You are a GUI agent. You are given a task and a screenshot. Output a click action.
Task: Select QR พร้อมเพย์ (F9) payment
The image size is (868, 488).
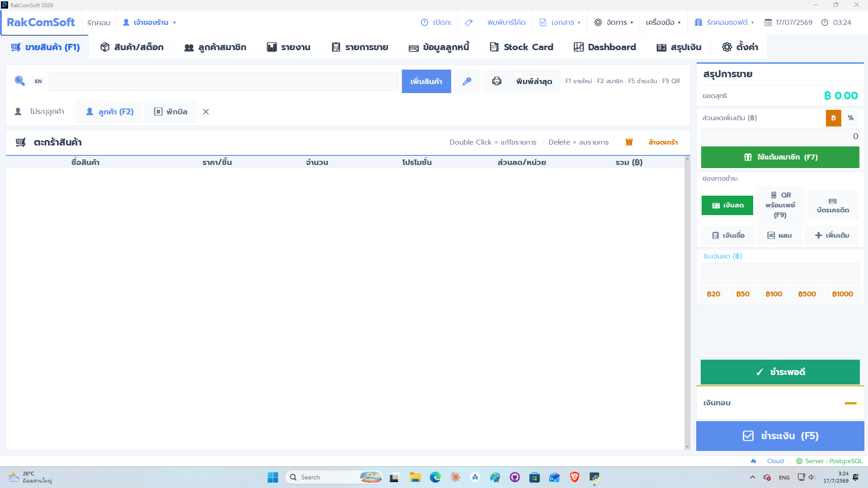(x=780, y=205)
